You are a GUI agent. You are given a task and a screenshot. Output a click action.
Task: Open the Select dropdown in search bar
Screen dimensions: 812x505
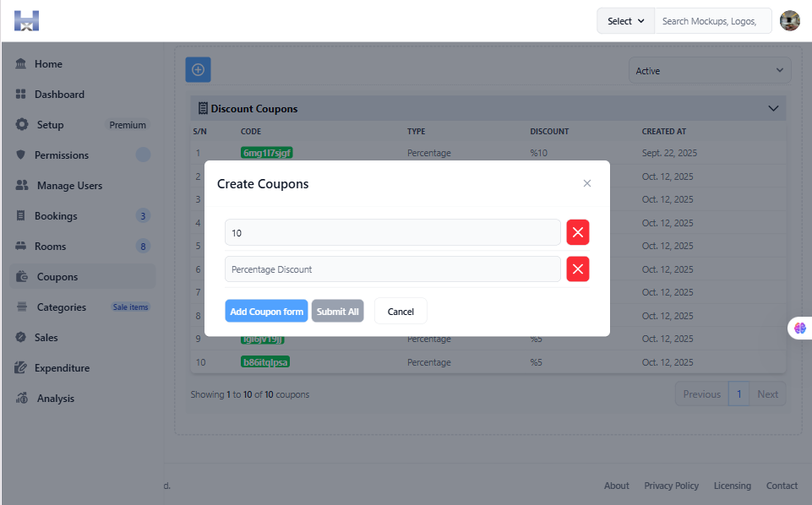click(x=625, y=21)
